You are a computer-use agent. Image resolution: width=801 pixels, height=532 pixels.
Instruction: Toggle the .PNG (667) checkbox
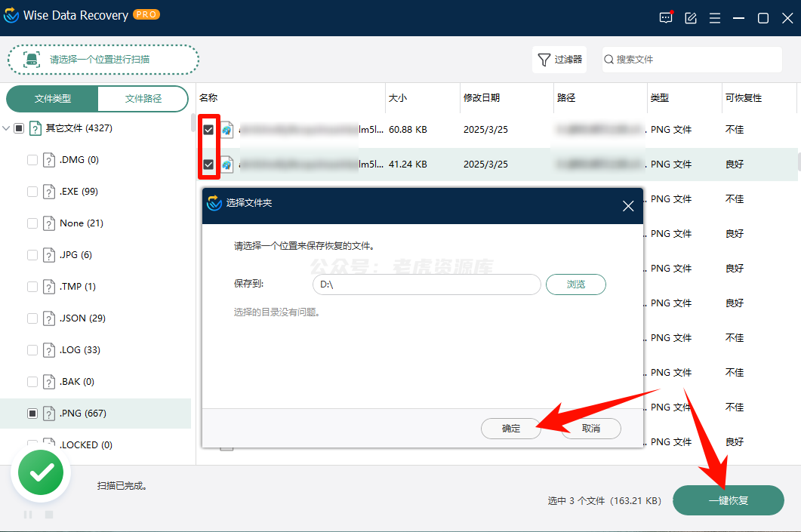32,413
